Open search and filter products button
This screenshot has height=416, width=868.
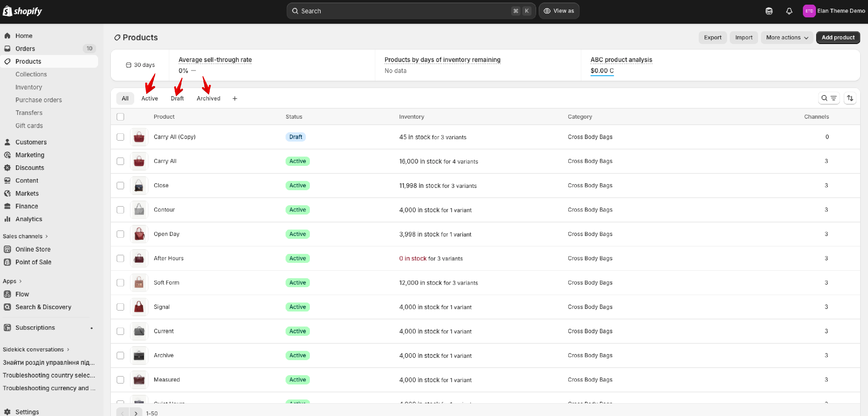829,98
